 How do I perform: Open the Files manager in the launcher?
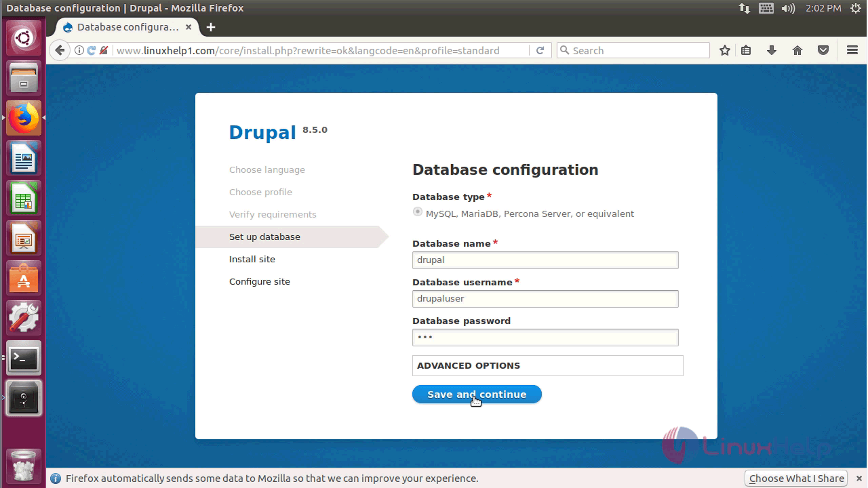coord(24,78)
